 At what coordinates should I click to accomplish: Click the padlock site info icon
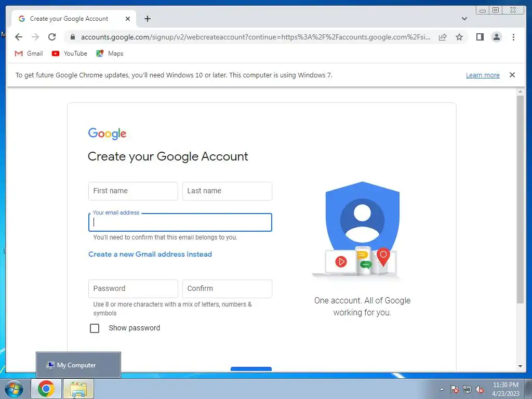click(72, 37)
